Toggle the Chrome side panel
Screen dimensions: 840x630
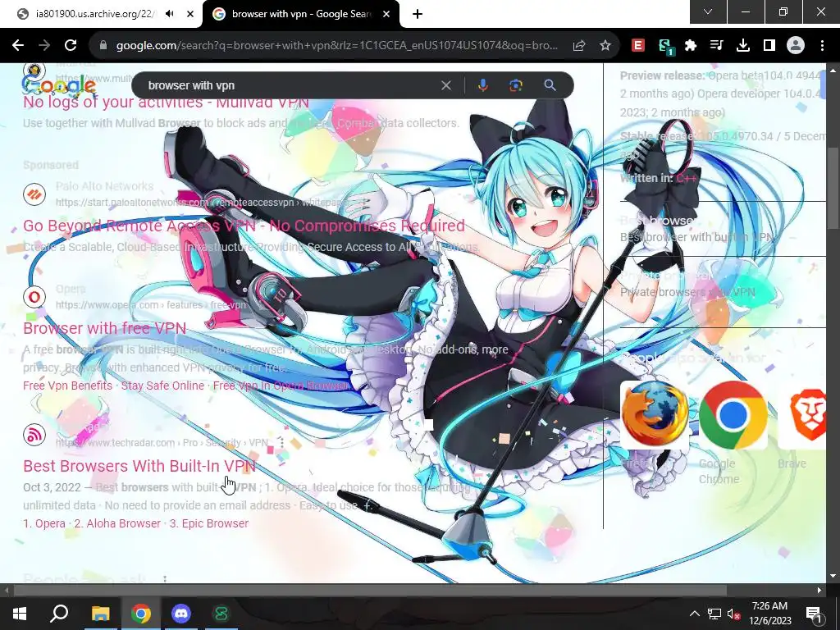(769, 46)
